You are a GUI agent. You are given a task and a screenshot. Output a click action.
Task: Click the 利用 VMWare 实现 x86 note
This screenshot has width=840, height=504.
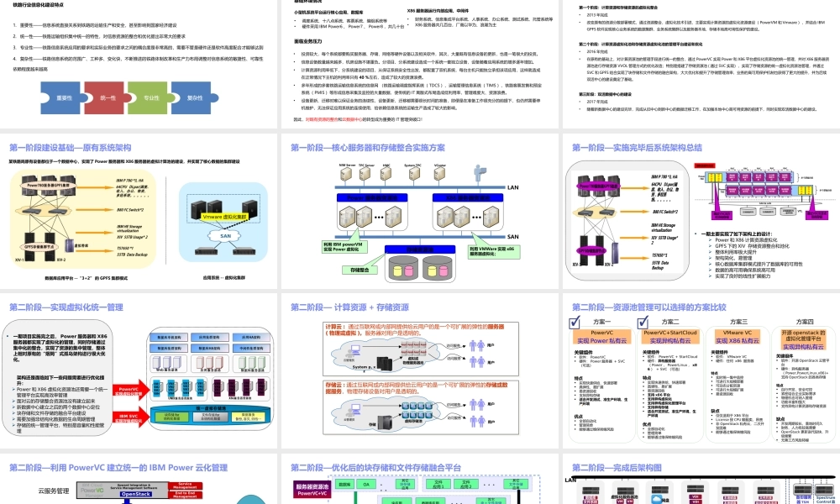(x=493, y=252)
